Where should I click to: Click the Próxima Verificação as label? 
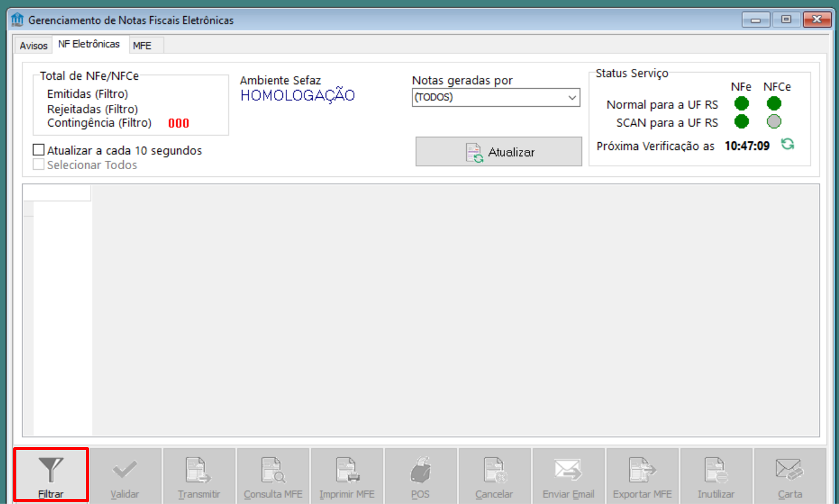pos(656,146)
